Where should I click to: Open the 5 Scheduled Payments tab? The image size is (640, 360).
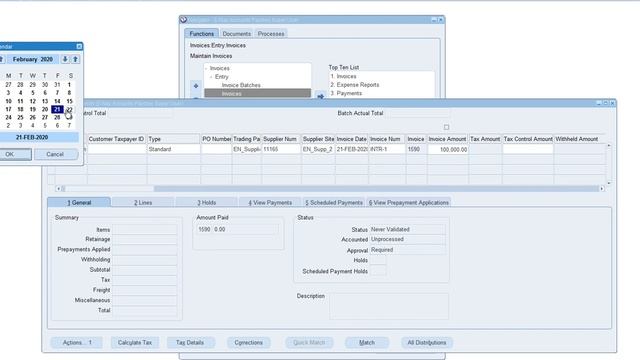tap(334, 202)
